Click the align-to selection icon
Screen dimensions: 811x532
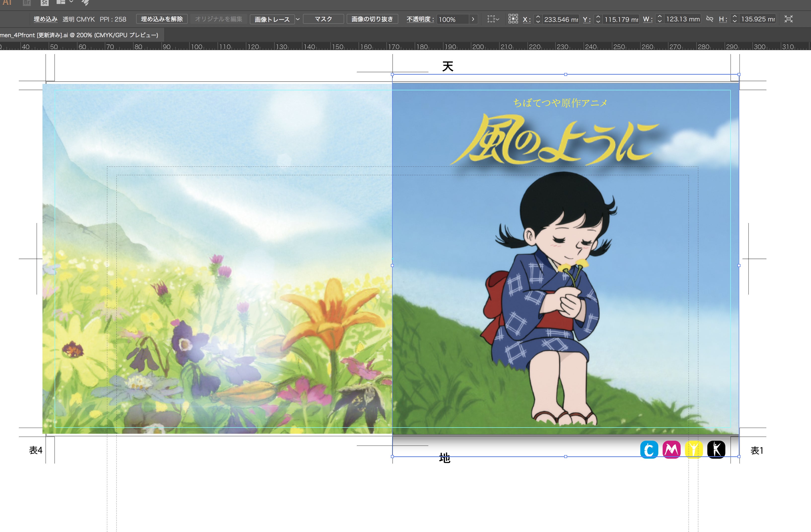click(x=491, y=19)
